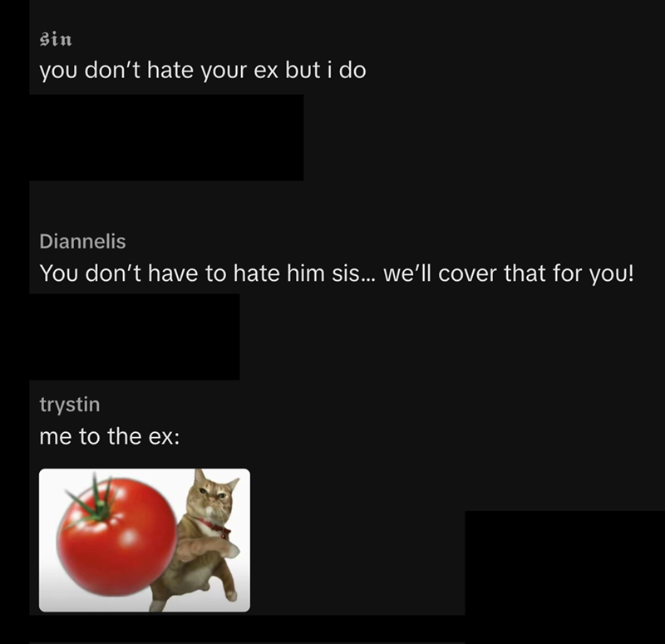665x644 pixels.
Task: Click the redacted black box under Diannelis's comment
Action: (x=135, y=337)
